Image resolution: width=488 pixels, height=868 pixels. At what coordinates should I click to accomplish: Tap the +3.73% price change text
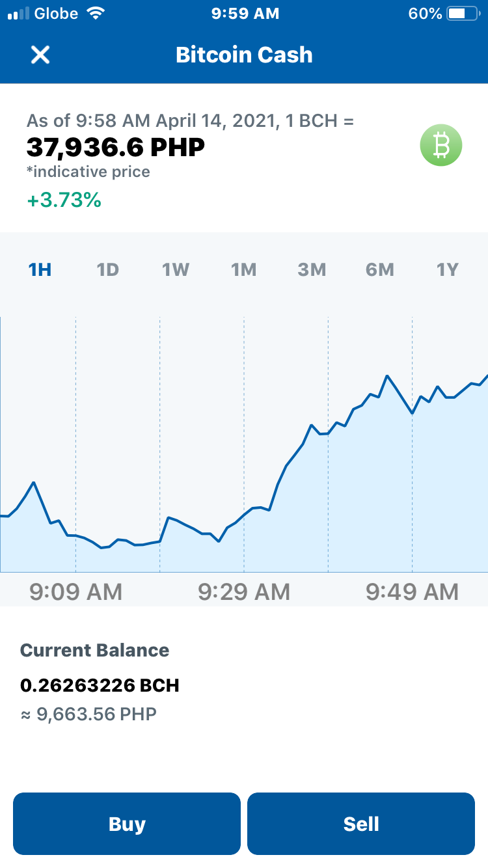coord(64,200)
